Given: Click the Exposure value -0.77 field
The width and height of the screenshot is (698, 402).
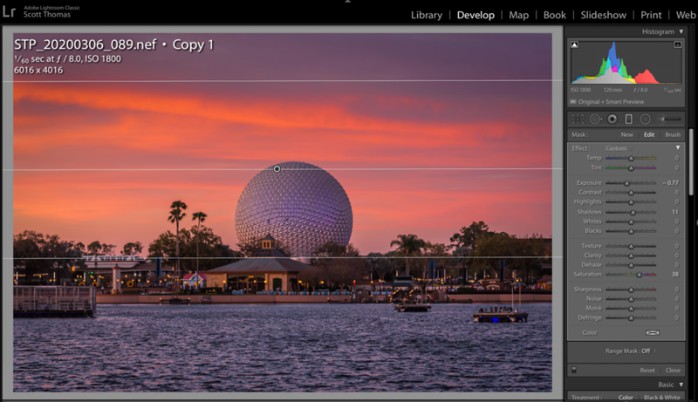Looking at the screenshot, I should [x=670, y=183].
